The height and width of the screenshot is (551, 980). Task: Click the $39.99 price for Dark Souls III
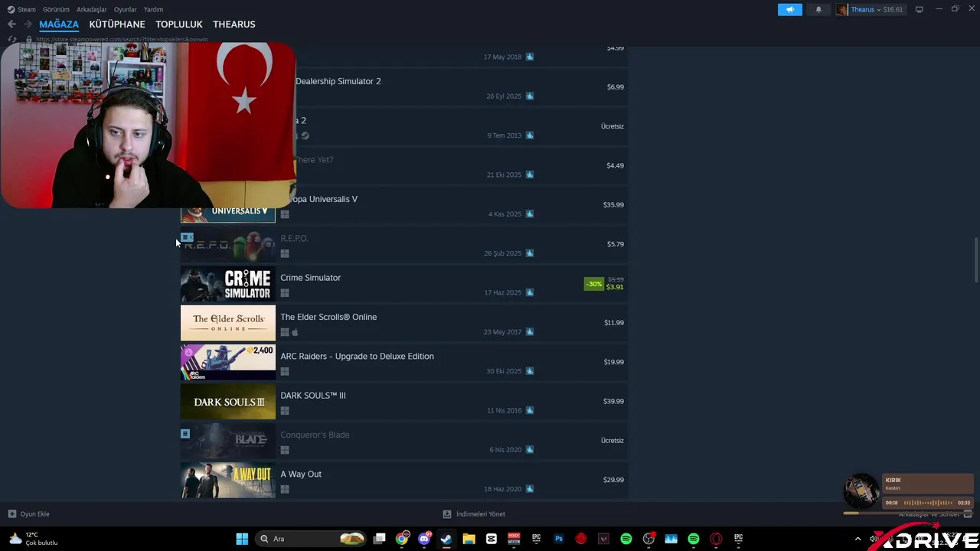coord(613,401)
